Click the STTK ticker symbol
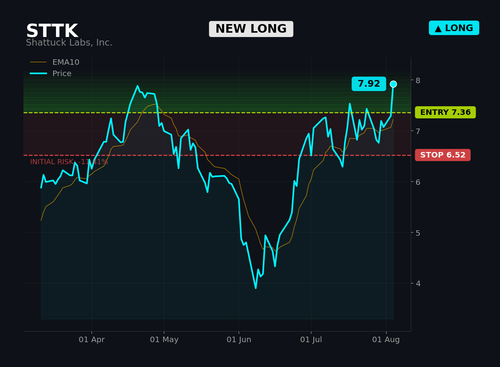The image size is (500, 367). (52, 31)
